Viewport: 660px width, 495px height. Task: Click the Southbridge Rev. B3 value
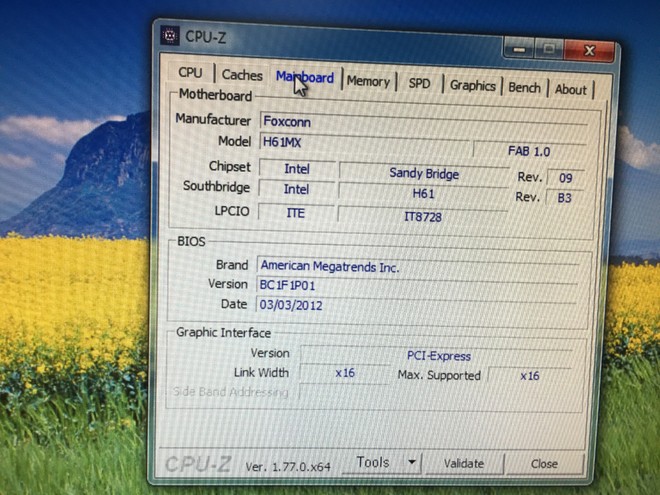(x=564, y=198)
